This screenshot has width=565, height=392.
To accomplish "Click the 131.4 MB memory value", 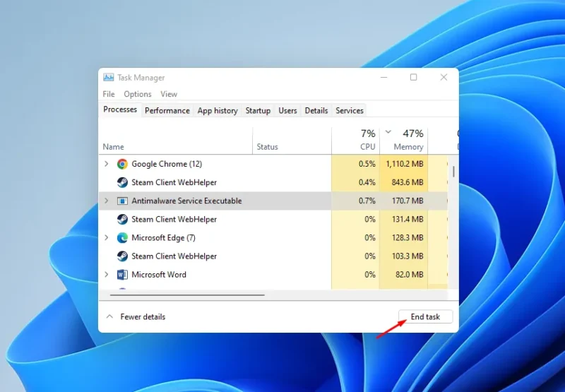I will coord(408,219).
